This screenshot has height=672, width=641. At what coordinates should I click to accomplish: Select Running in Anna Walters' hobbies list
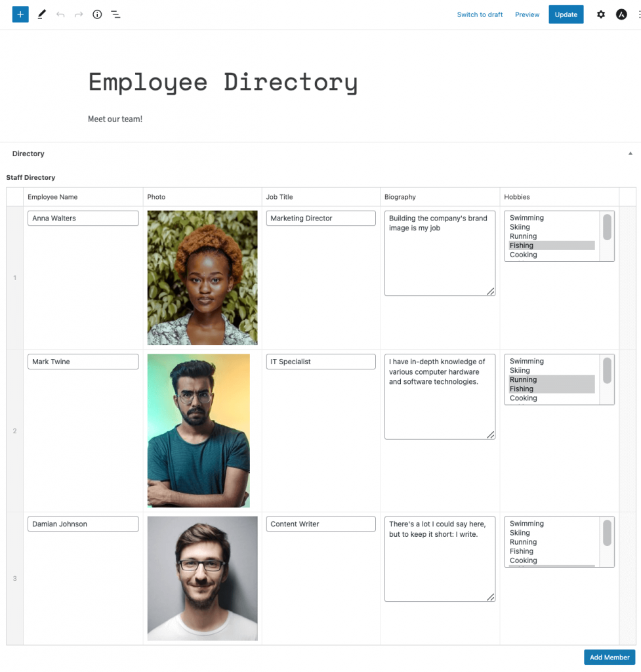552,236
